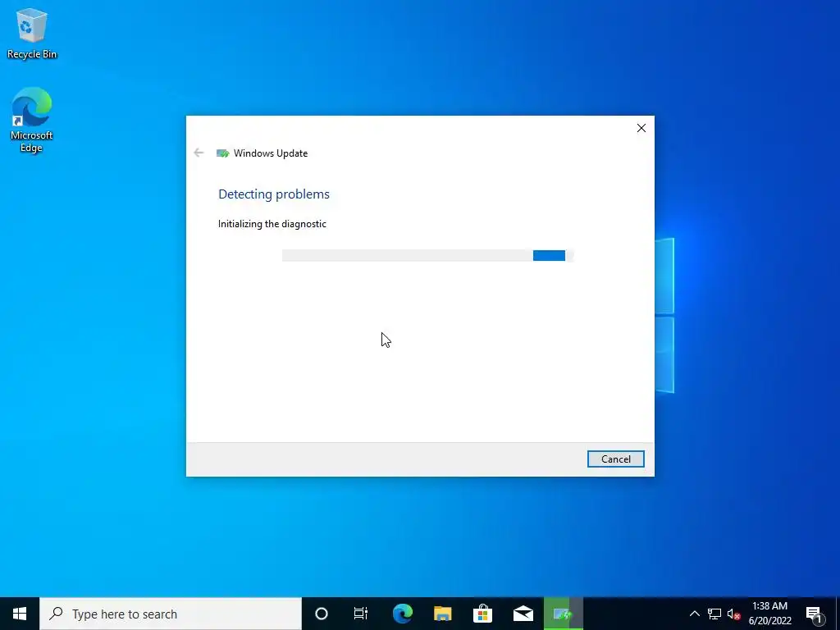This screenshot has width=840, height=630.
Task: Click the diagnostic progress bar
Action: 428,256
